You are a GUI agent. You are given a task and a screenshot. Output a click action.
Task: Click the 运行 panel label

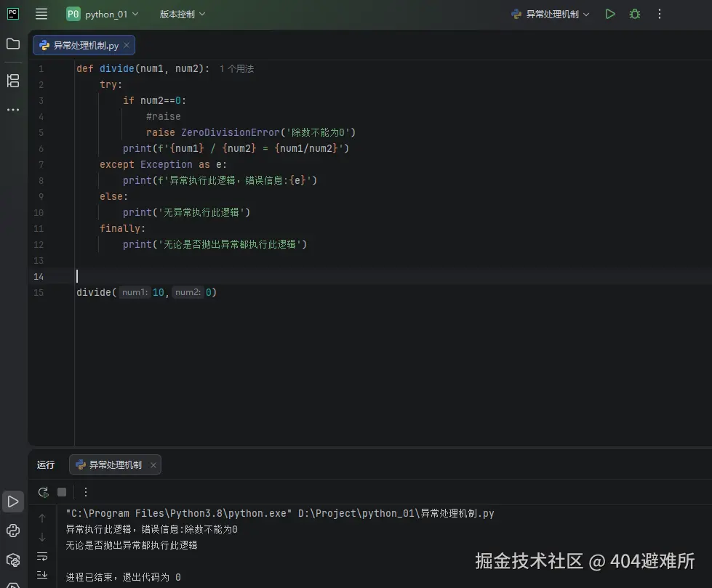(x=45, y=464)
